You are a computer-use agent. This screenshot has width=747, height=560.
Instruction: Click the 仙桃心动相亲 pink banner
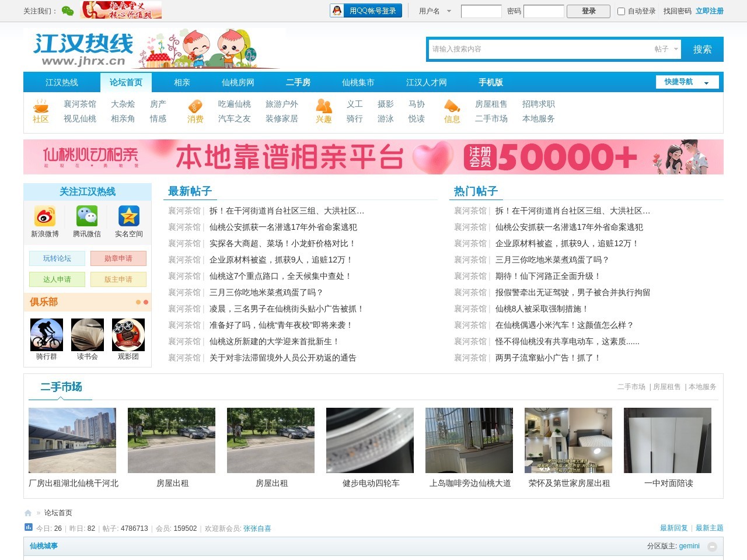coord(373,157)
